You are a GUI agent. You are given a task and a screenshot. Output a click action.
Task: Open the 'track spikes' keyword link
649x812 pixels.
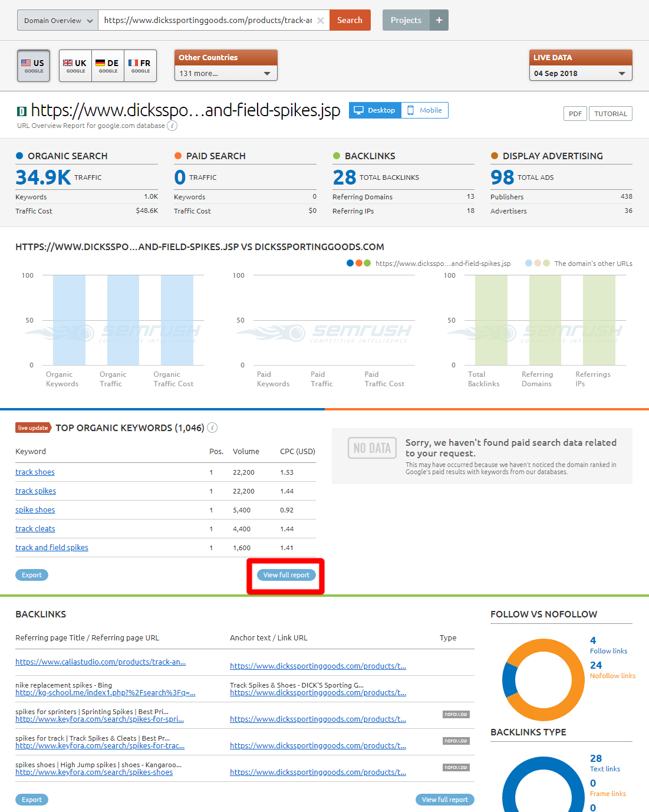(36, 491)
